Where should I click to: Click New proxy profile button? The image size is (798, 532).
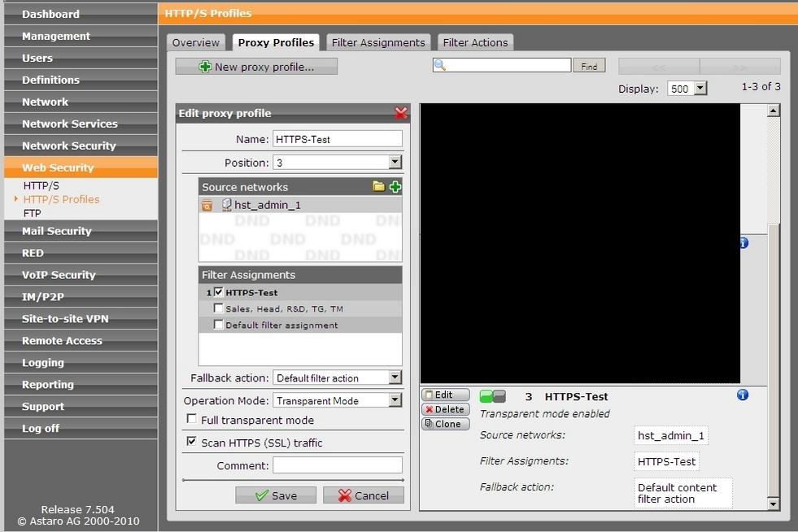click(256, 67)
